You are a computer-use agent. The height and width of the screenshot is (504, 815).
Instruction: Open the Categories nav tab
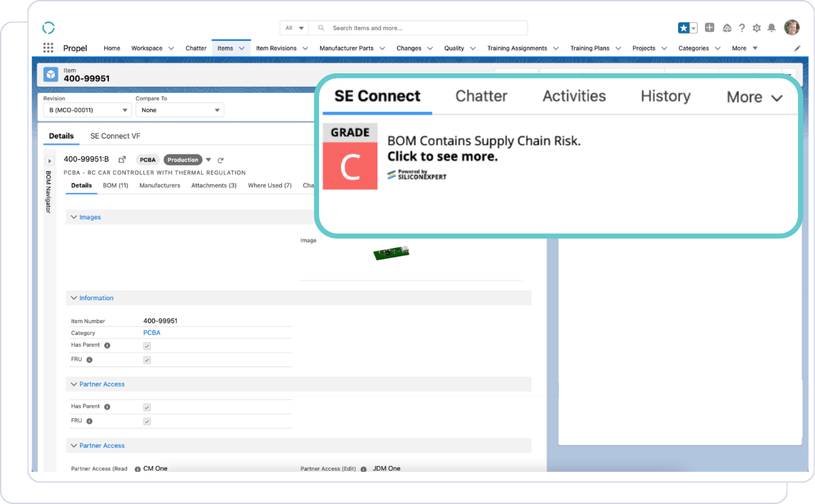pos(694,48)
